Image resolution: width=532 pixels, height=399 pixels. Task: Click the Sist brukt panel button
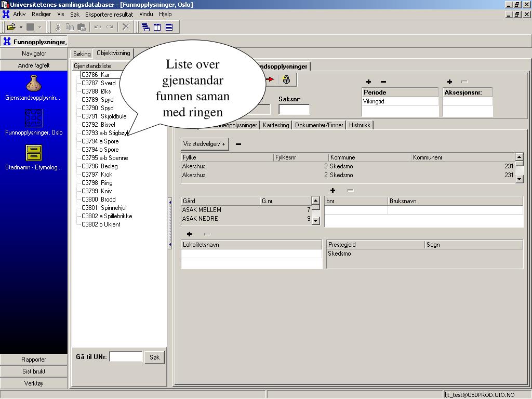coord(34,371)
